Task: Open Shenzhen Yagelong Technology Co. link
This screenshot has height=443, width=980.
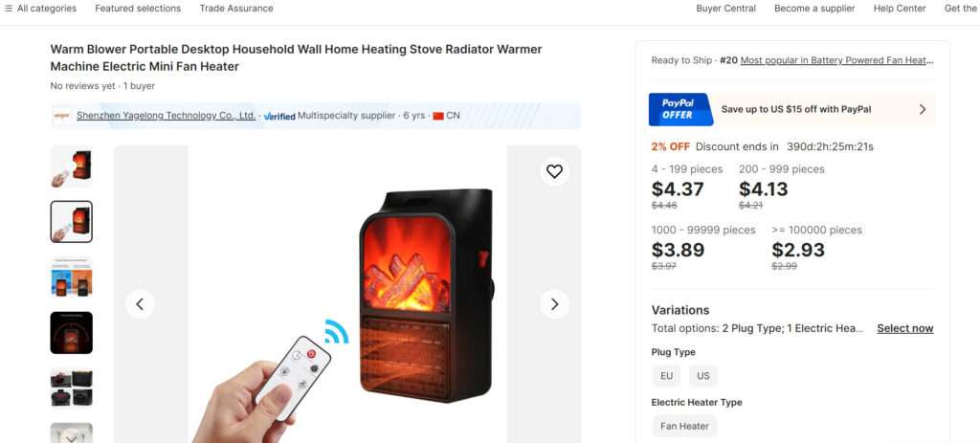Action: click(x=166, y=116)
